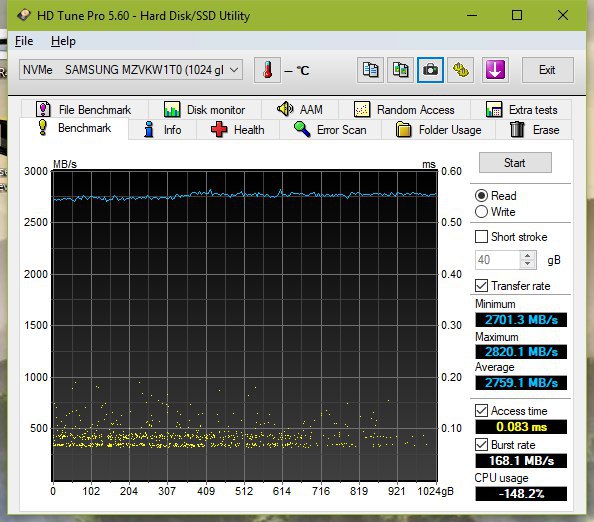The image size is (594, 522).
Task: Open Error Scan magnifier tab
Action: tap(330, 130)
